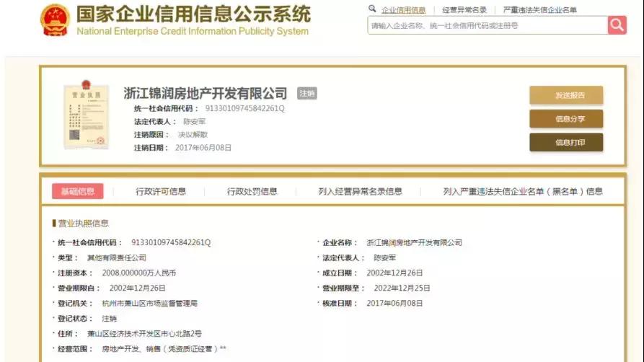The image size is (644, 362).
Task: Select the 严重违法失信企业名单 search category
Action: click(539, 10)
